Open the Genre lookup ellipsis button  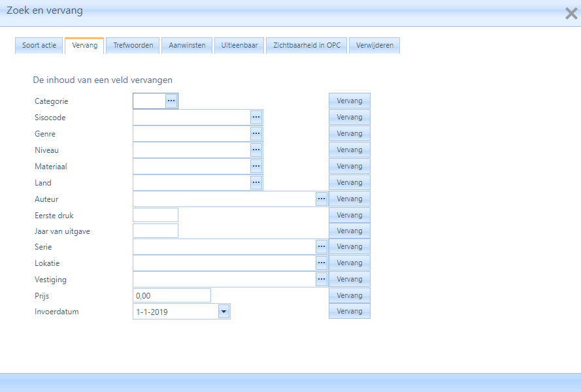[x=256, y=133]
